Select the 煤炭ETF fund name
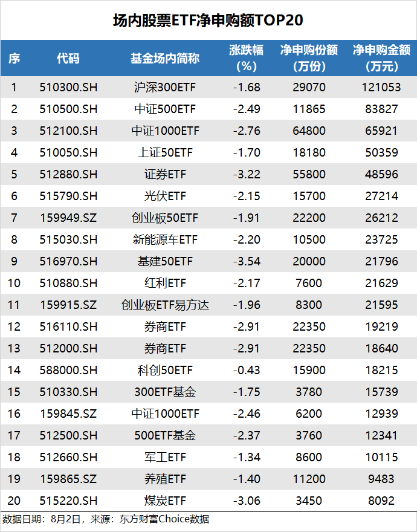Screen dimensions: 417x532 point(165,501)
